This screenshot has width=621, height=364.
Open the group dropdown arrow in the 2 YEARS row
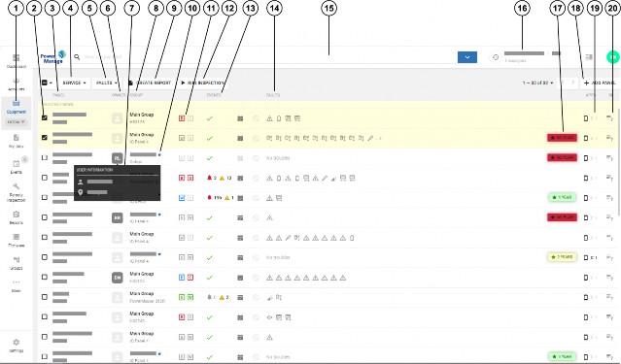point(160,254)
